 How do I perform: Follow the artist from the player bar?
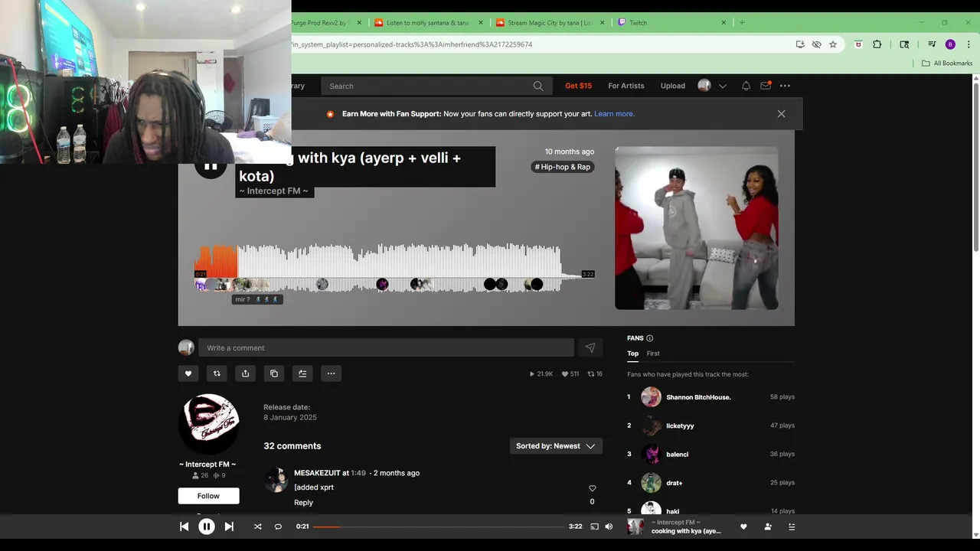(768, 527)
